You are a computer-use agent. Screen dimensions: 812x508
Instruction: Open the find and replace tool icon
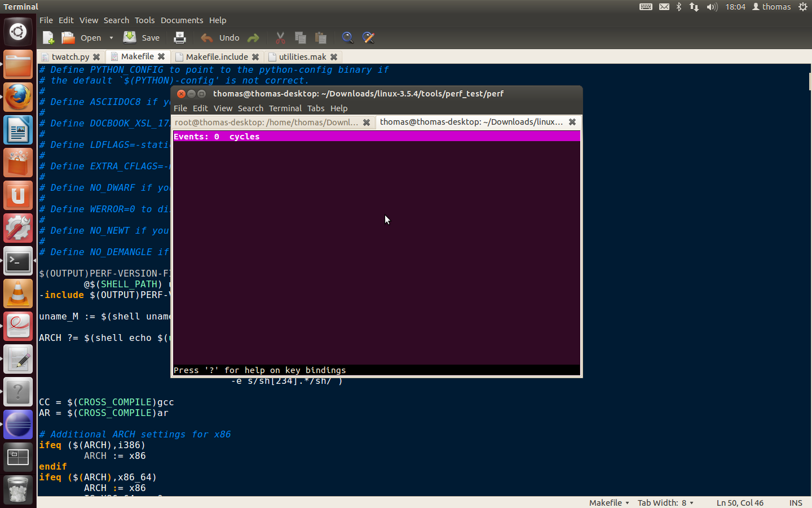tap(368, 38)
